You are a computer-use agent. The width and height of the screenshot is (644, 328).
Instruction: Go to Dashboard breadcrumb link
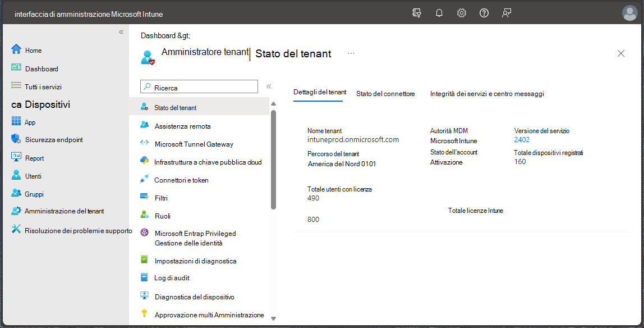click(x=158, y=36)
